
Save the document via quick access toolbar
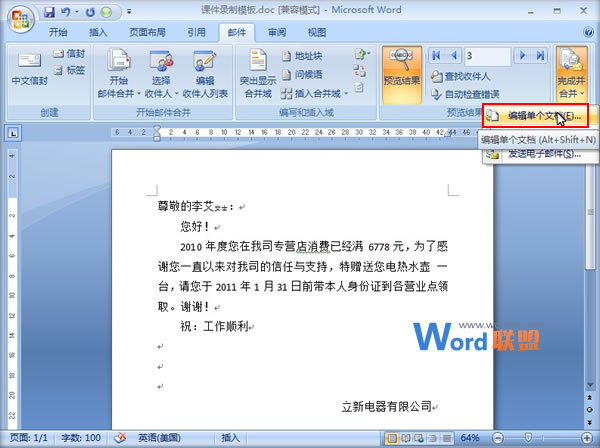(49, 12)
